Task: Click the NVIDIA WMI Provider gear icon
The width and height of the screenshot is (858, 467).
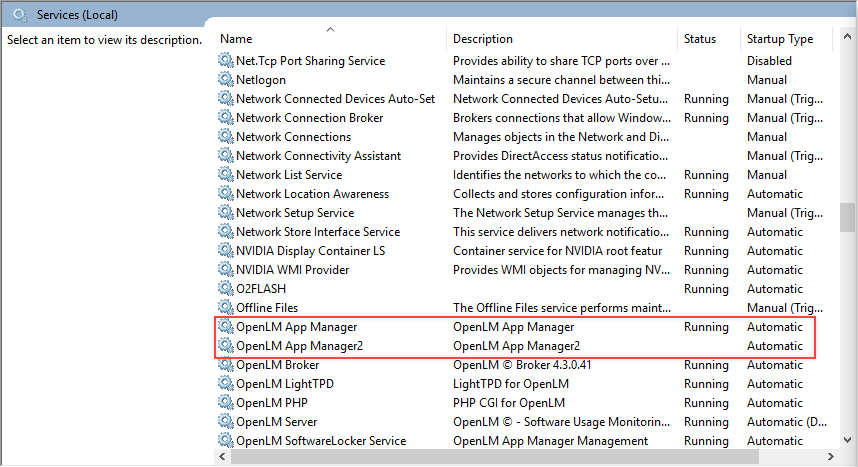Action: [226, 270]
